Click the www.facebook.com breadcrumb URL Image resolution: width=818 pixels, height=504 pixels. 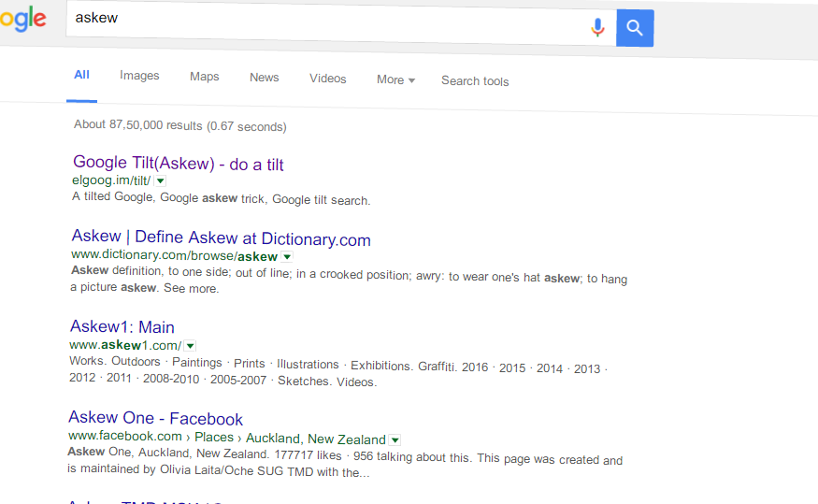[125, 436]
